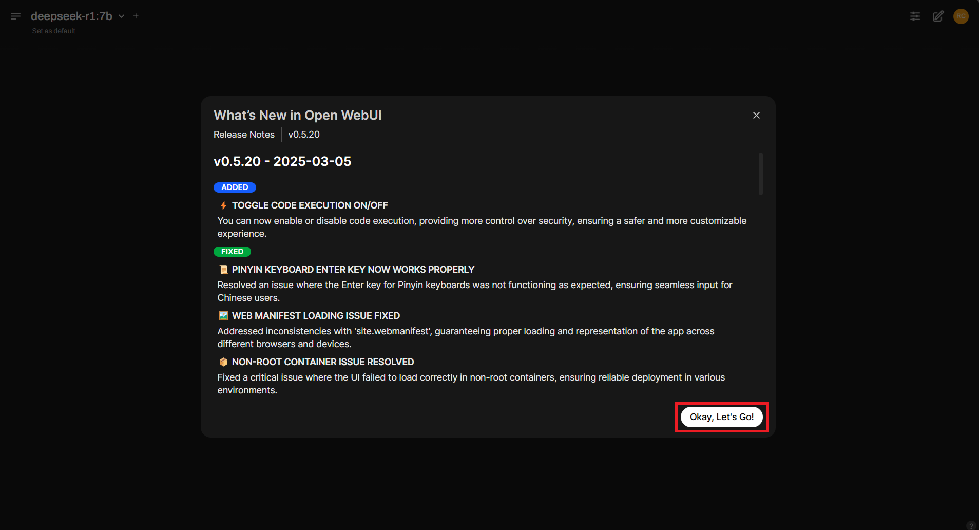
Task: Expand the deepseek-r1:7b model dropdown
Action: coord(122,16)
